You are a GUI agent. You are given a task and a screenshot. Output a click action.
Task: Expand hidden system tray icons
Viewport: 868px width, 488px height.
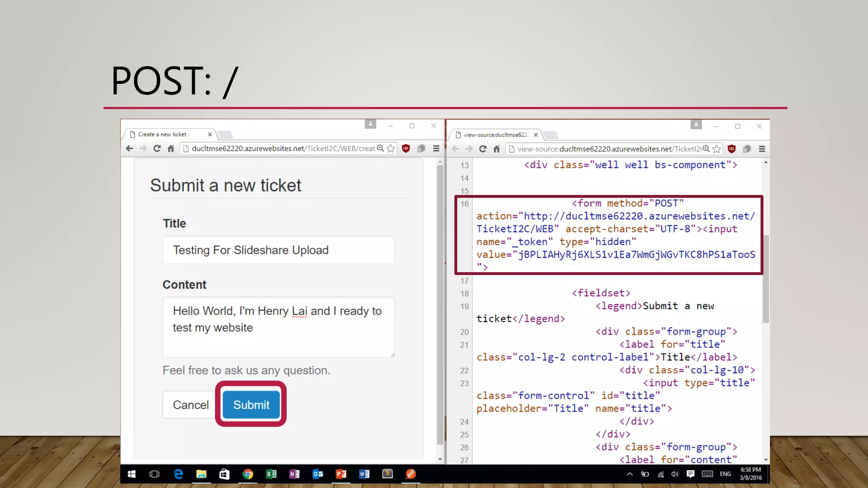[630, 474]
